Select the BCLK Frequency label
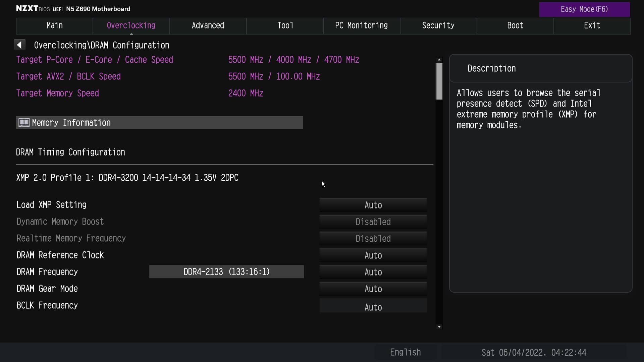Screen dimensions: 644x362 click(47, 305)
